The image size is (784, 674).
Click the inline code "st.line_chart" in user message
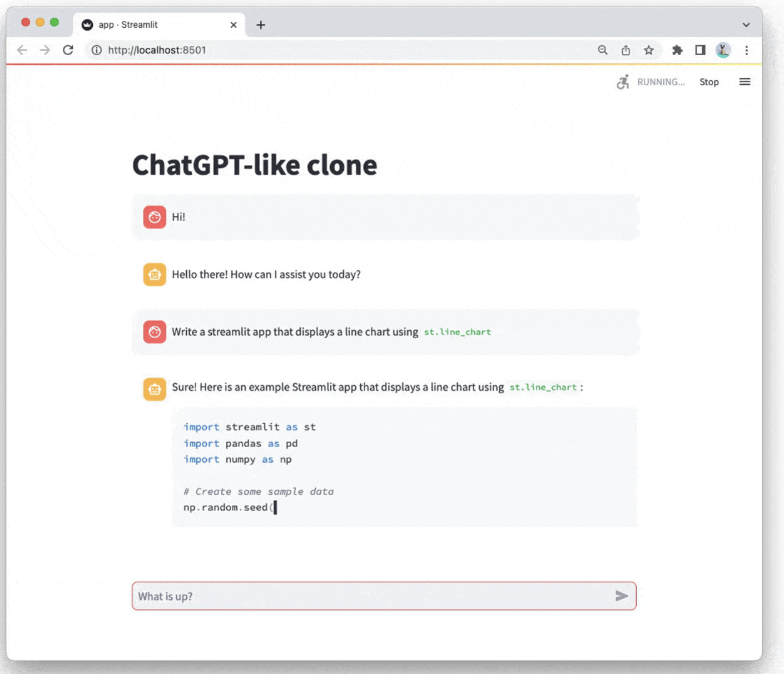click(x=458, y=332)
